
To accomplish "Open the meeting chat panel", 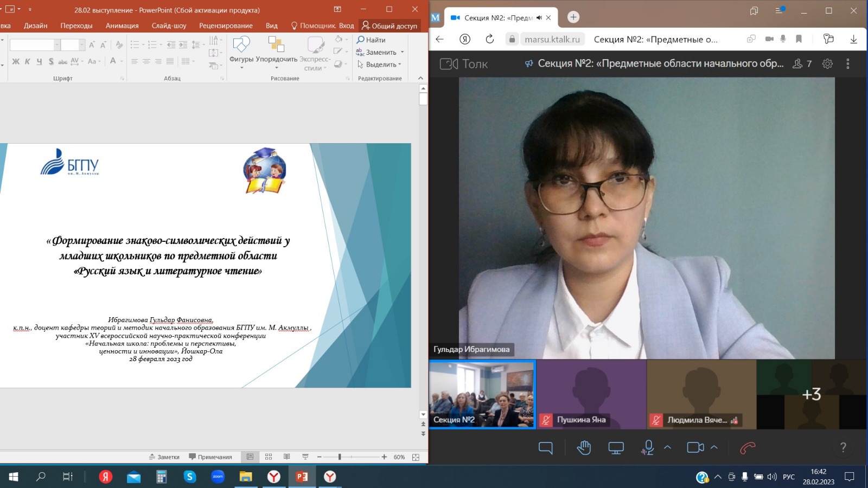I will (545, 448).
